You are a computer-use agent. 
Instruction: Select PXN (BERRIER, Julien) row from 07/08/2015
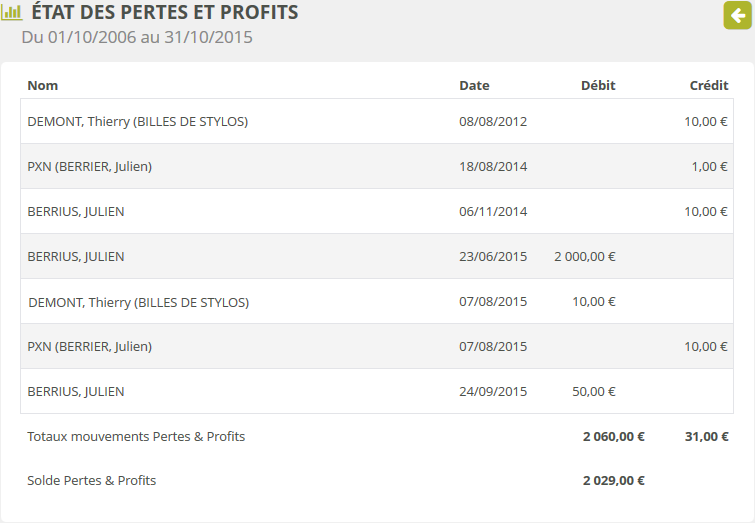(90, 347)
